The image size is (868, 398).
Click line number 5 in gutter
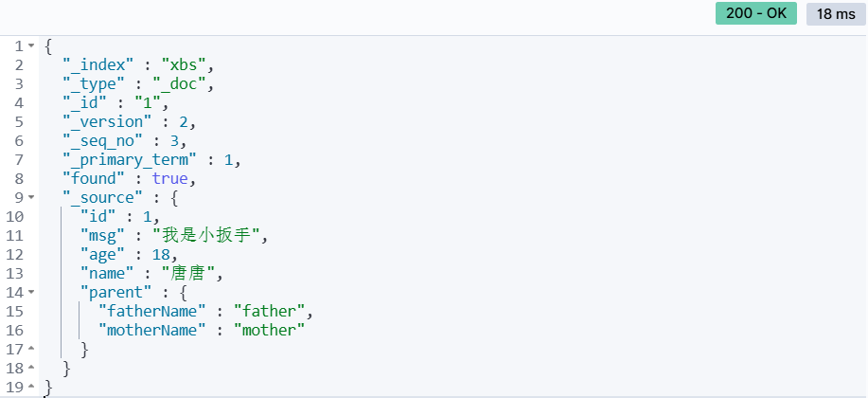tap(19, 122)
